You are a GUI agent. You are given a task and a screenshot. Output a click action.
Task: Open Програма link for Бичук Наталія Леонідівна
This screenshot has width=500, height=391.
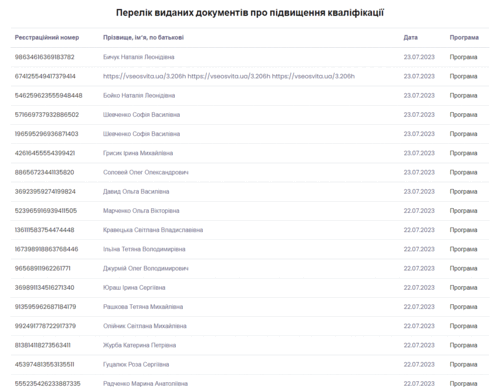coord(463,57)
